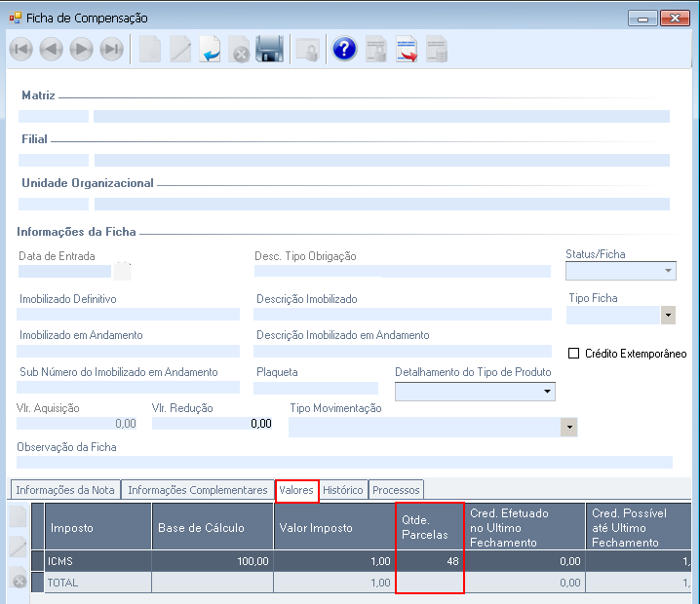Expand the Tipo Ficha dropdown

[x=668, y=315]
